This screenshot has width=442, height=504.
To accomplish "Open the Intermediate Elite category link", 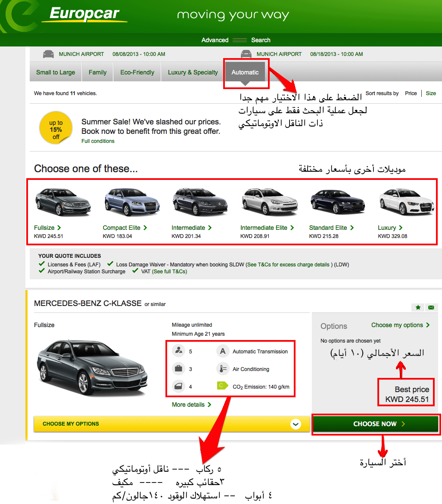I will (x=267, y=228).
